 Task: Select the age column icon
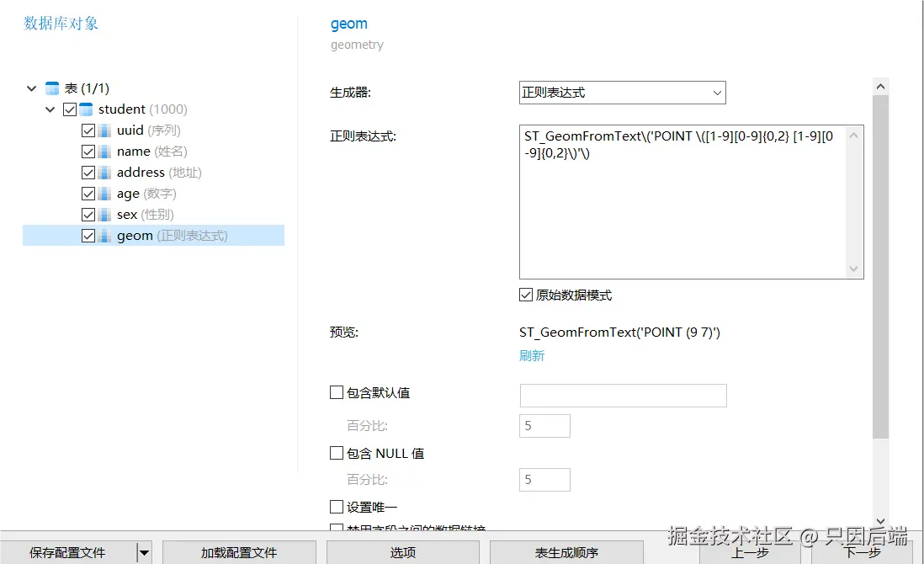pos(105,193)
